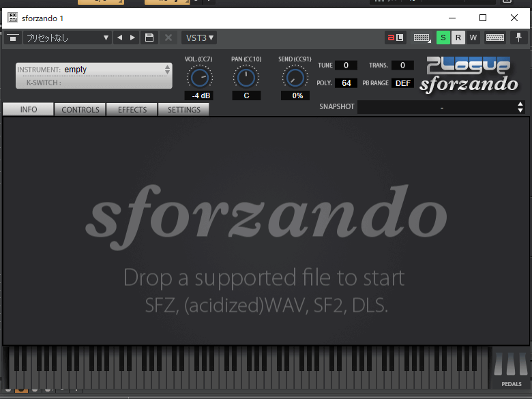Viewport: 532px width, 399px height.
Task: Switch to the EFFECTS tab
Action: click(132, 110)
